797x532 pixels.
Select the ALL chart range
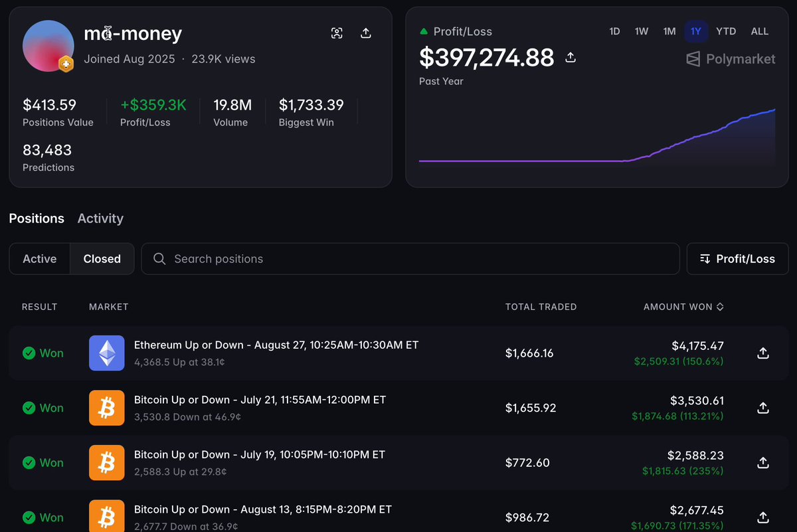coord(760,31)
